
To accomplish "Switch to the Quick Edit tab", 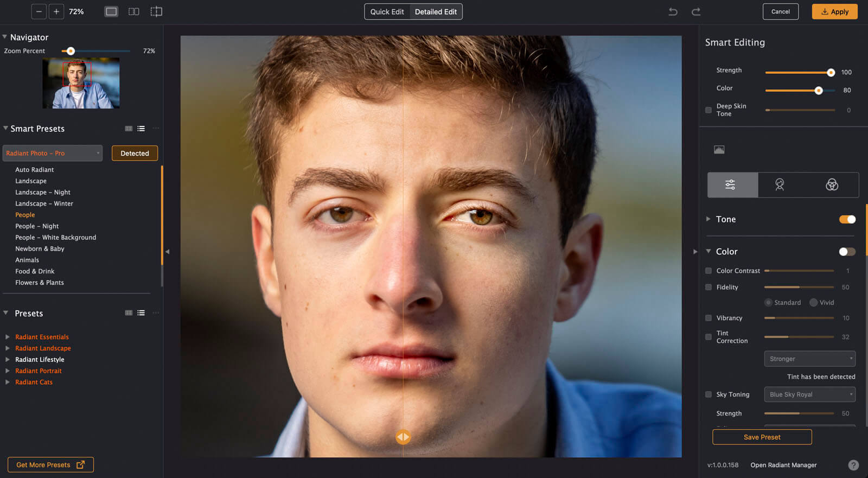I will point(387,11).
